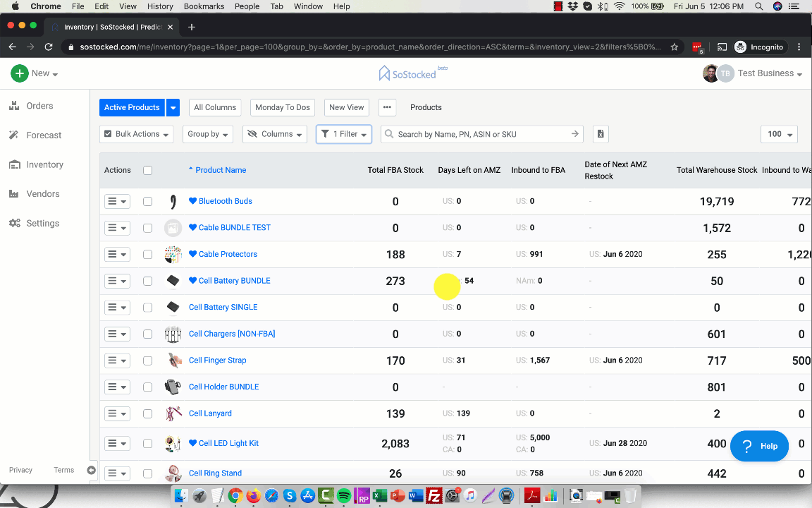
Task: Open the 1 Filter dropdown
Action: (344, 134)
